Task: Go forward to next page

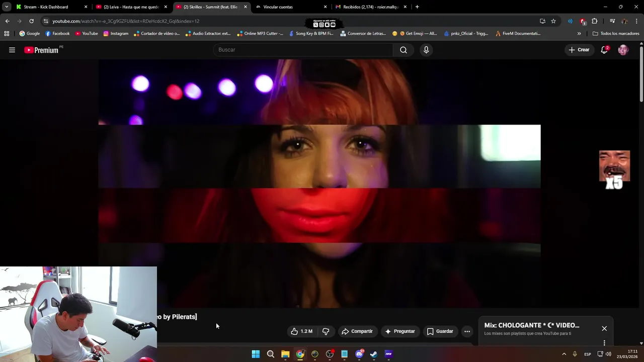Action: point(19,21)
